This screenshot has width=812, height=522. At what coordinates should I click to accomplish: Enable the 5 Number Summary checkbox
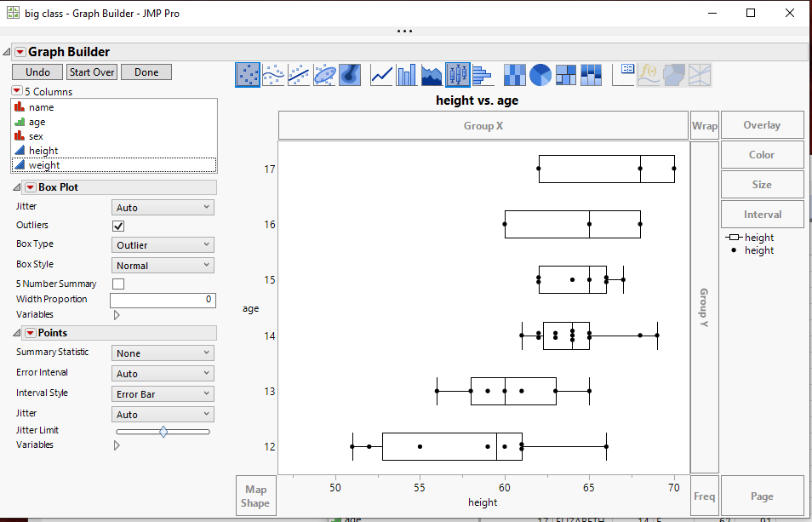pyautogui.click(x=118, y=283)
